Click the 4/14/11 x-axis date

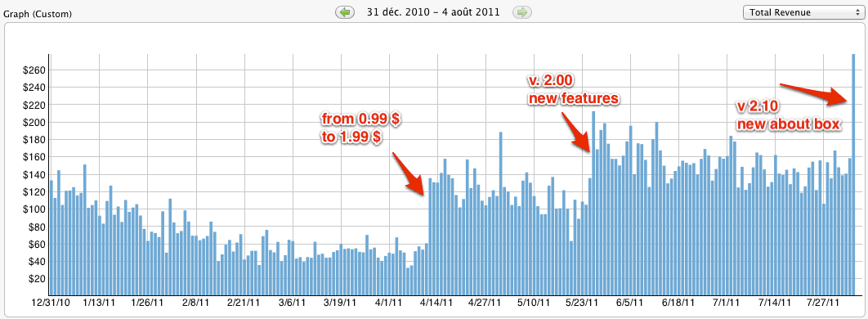(438, 303)
